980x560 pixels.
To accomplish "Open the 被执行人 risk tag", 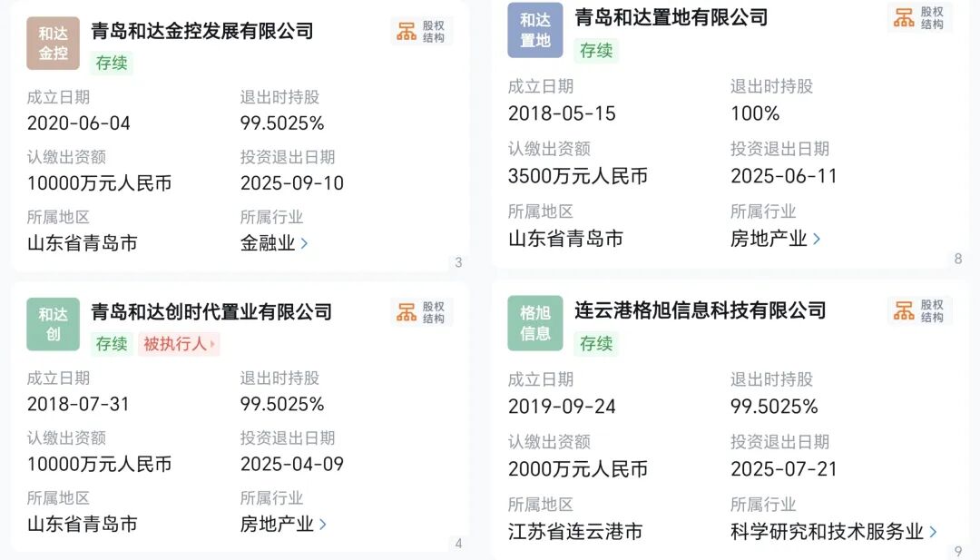I will (179, 344).
